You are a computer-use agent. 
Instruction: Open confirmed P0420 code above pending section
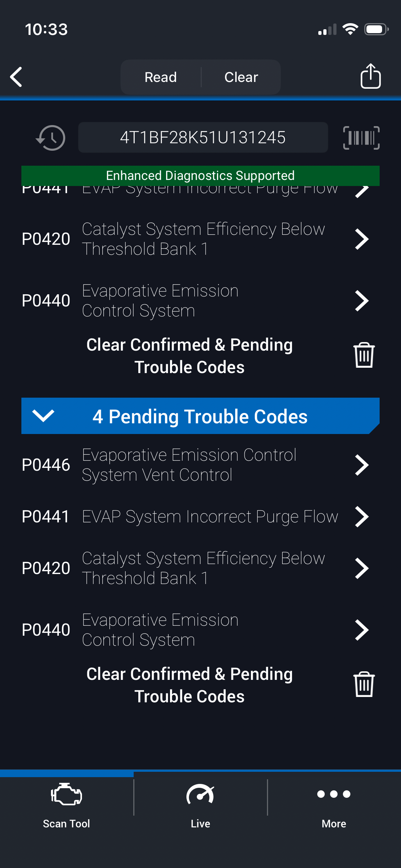pos(361,239)
